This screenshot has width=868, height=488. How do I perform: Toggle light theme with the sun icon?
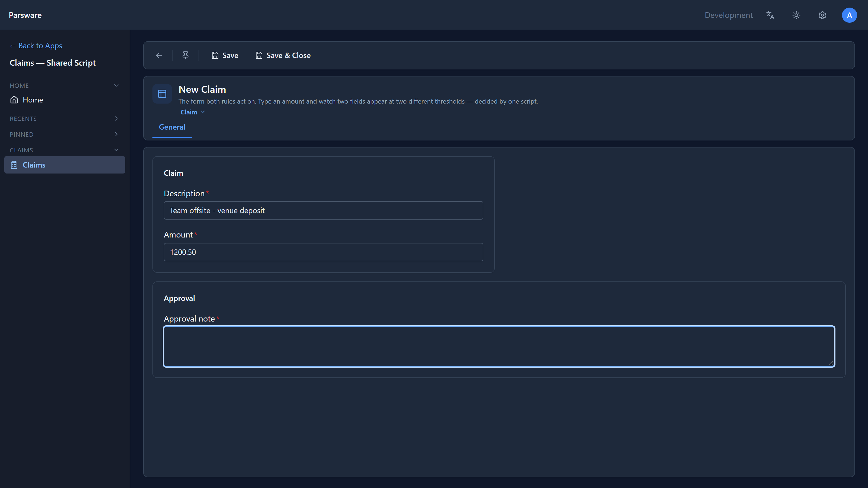796,15
